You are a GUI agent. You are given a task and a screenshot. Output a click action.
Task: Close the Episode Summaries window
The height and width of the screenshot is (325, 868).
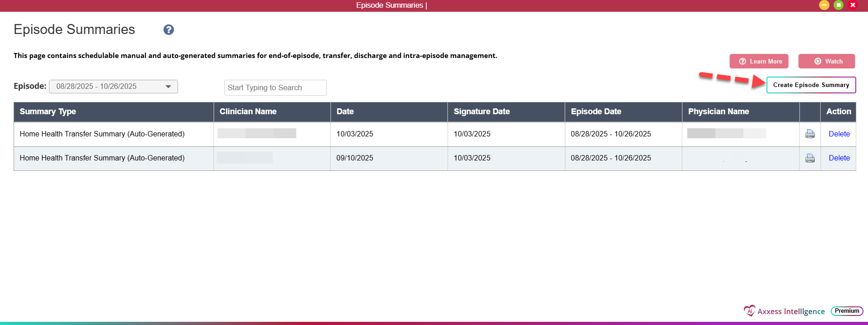click(x=853, y=5)
